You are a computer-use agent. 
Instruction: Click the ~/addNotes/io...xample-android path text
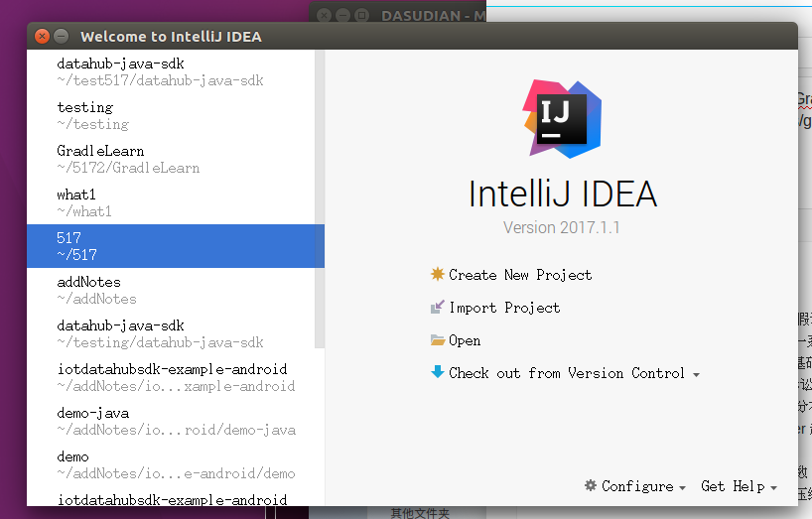[176, 386]
